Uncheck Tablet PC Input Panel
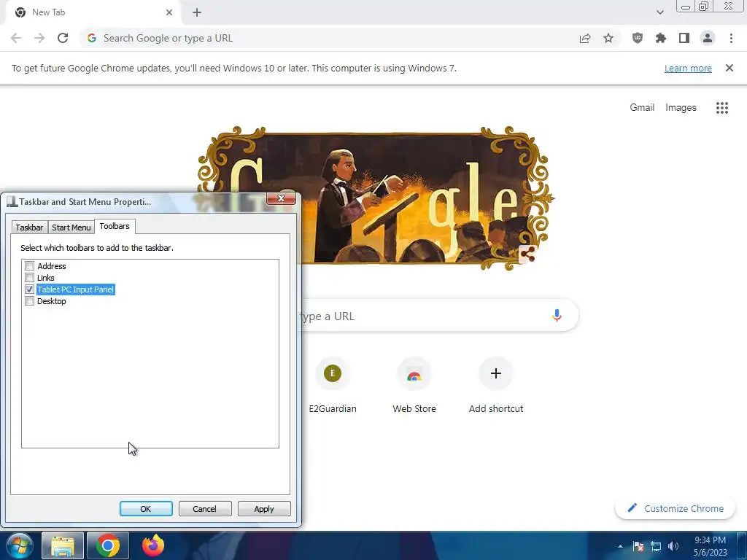The width and height of the screenshot is (747, 560). [x=29, y=289]
